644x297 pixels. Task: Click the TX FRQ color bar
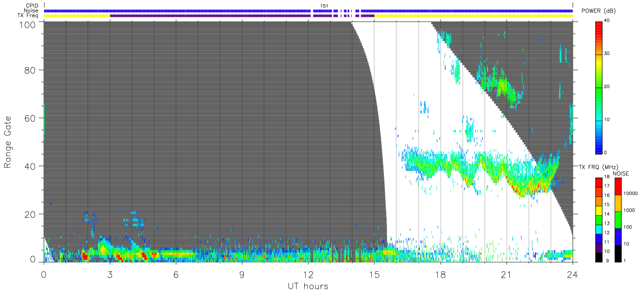coord(599,219)
